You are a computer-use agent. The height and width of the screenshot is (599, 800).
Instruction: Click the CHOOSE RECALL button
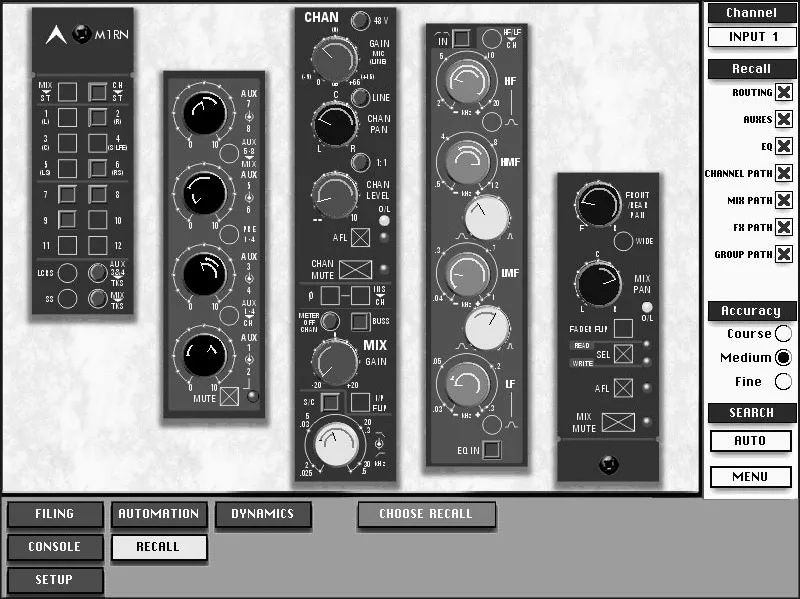click(x=426, y=514)
